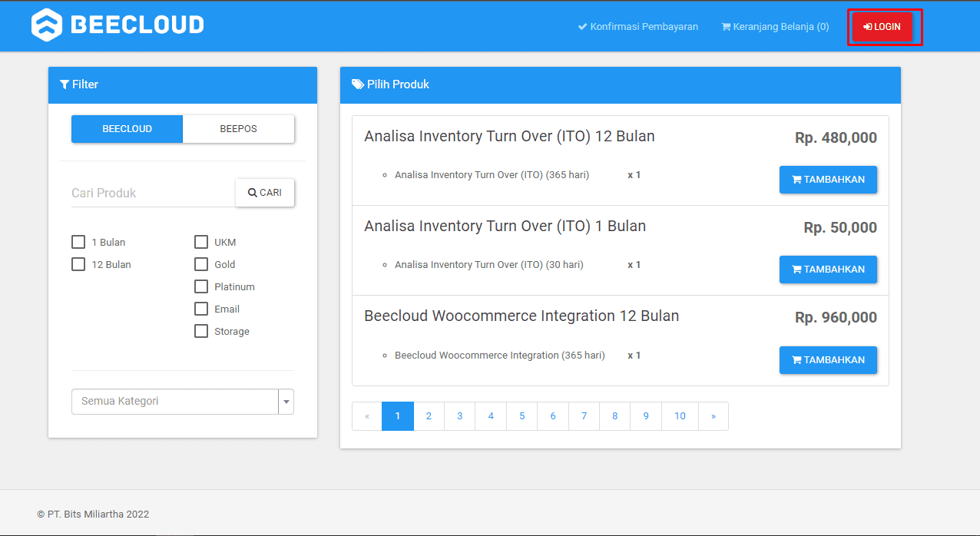Go to next page with » arrow
The height and width of the screenshot is (536, 980).
[x=713, y=416]
